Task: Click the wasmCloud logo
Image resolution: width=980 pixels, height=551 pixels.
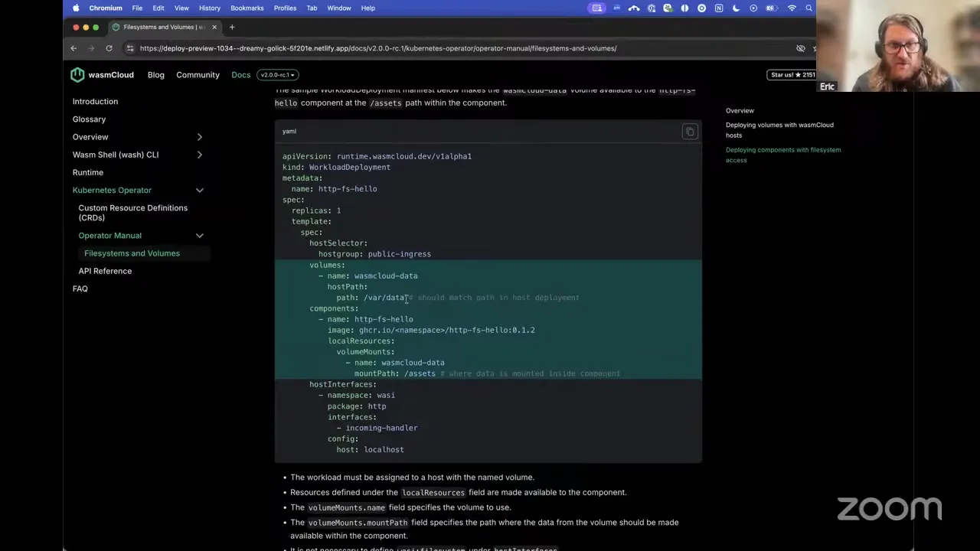Action: pos(102,75)
